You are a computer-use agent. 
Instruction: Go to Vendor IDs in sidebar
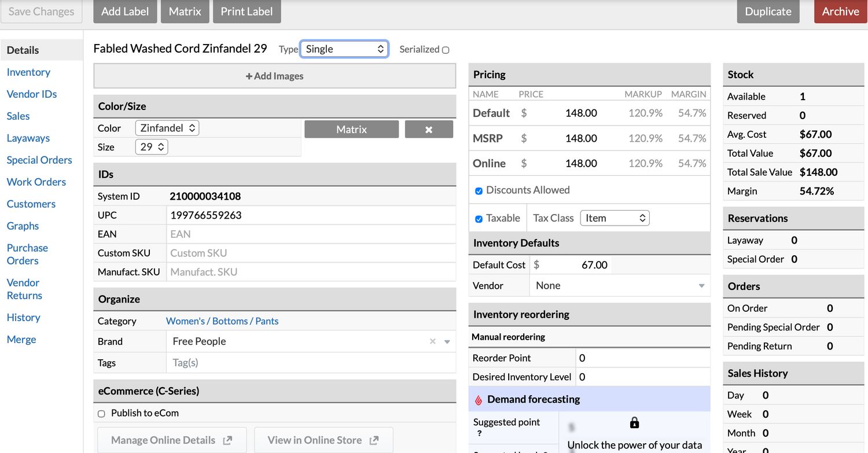pyautogui.click(x=32, y=94)
